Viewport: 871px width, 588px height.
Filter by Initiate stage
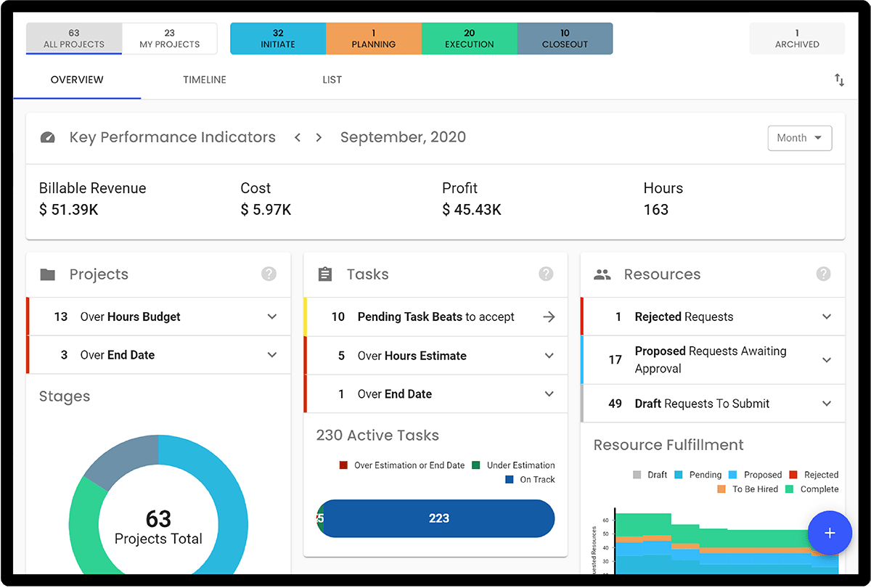click(278, 38)
